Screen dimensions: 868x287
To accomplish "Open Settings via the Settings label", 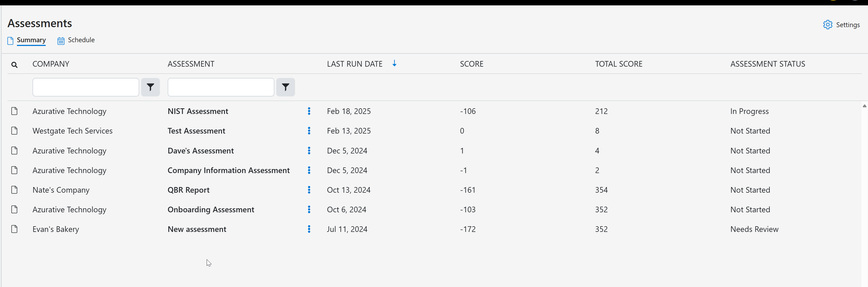I will click(848, 25).
